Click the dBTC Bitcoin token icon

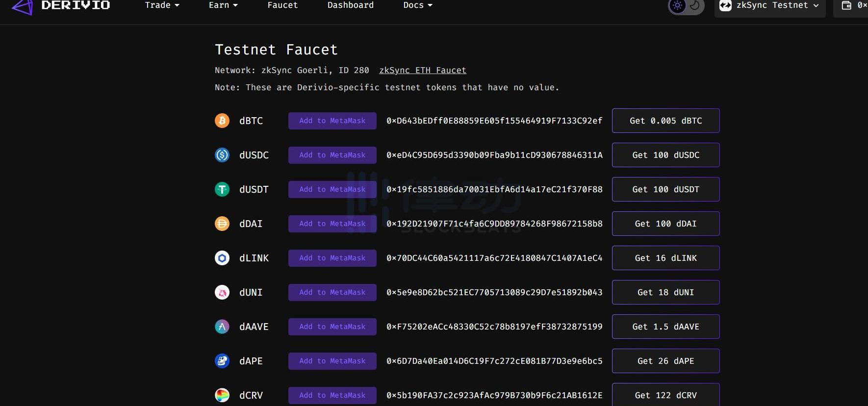point(222,121)
